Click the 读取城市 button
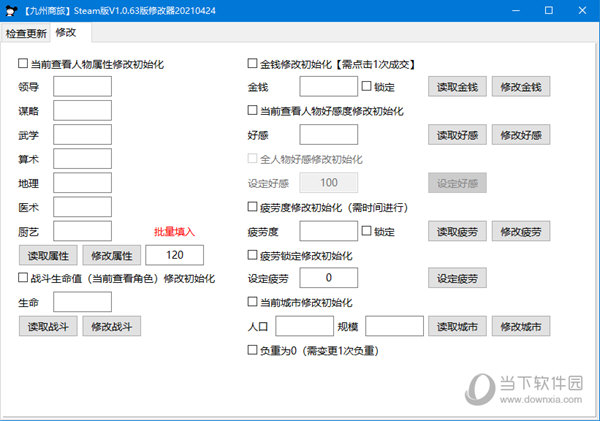 click(x=457, y=326)
